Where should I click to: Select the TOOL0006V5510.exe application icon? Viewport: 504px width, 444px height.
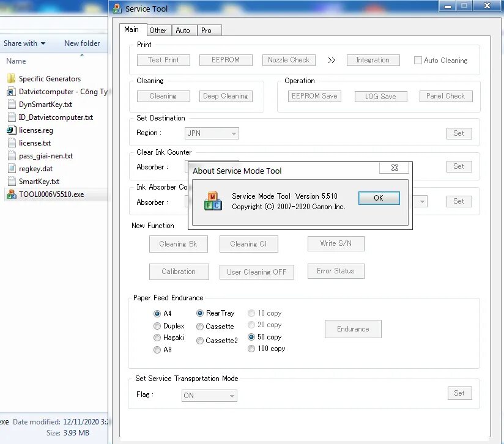click(x=11, y=194)
